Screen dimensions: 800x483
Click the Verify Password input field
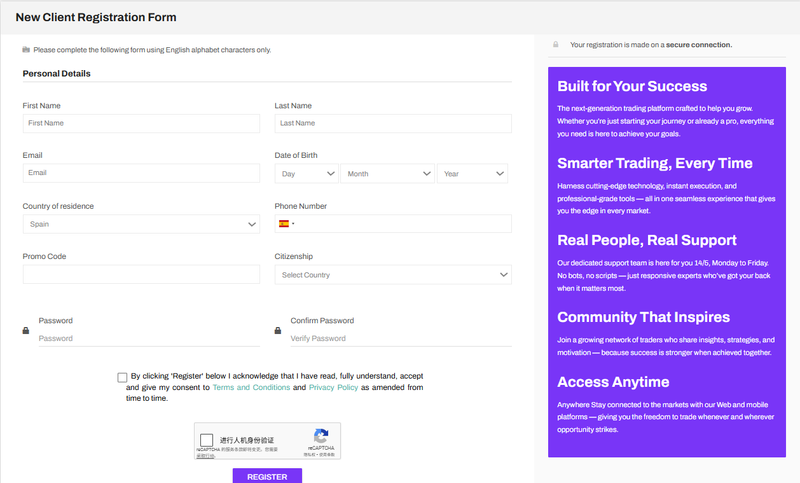click(401, 338)
